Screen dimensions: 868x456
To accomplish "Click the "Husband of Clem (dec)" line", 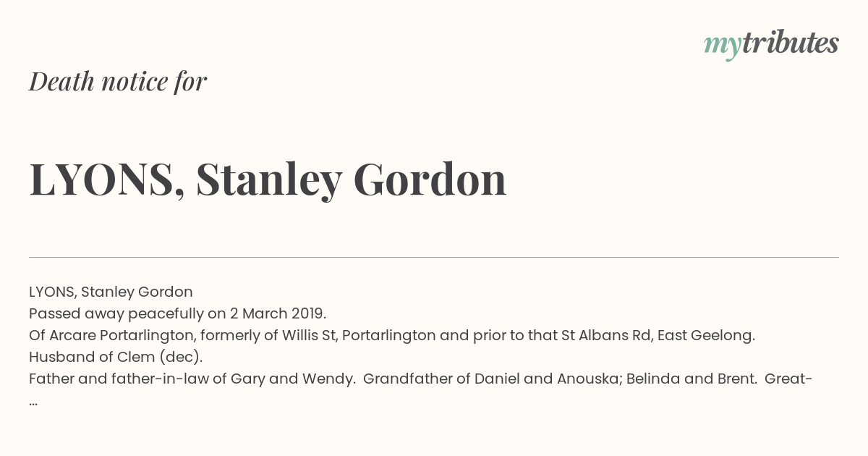I will point(116,357).
